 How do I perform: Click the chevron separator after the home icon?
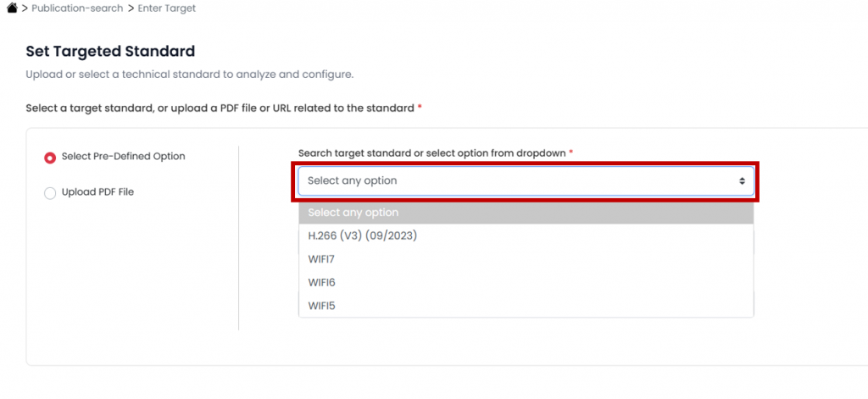click(x=24, y=8)
